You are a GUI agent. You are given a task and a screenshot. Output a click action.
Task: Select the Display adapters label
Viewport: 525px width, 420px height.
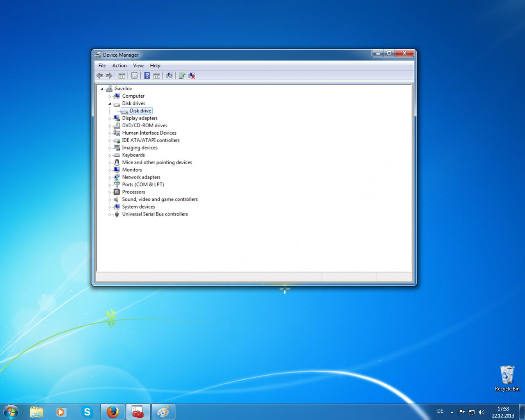click(140, 118)
